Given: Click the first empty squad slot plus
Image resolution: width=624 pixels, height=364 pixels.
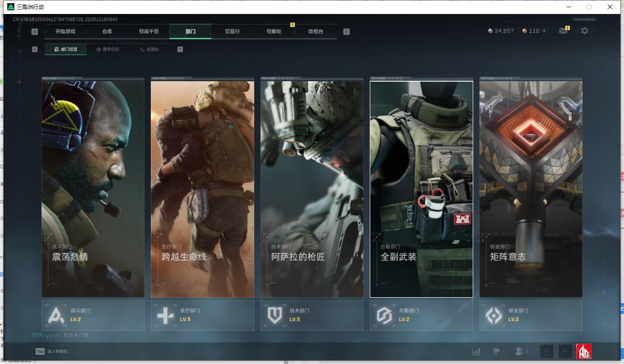Looking at the screenshot, I should [547, 351].
